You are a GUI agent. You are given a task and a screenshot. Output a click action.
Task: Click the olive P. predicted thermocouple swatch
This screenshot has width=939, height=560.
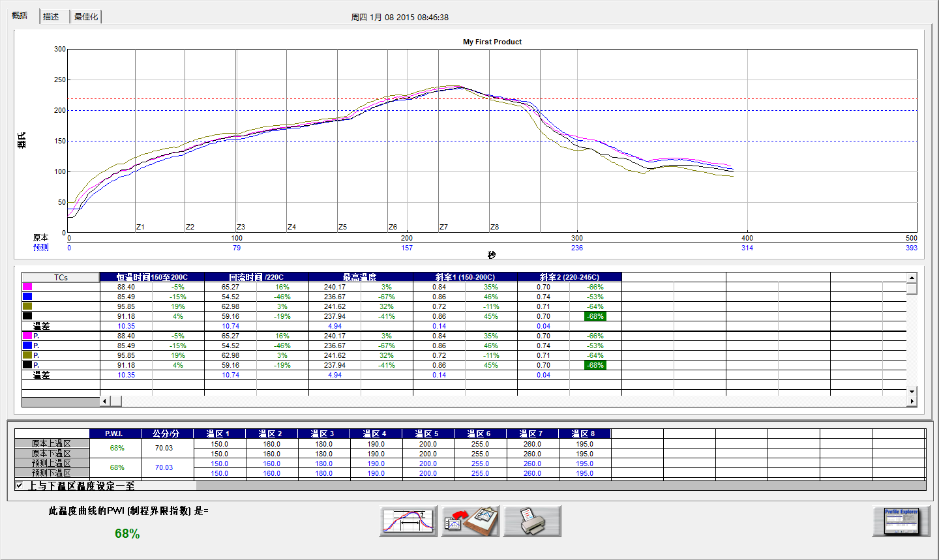(27, 355)
